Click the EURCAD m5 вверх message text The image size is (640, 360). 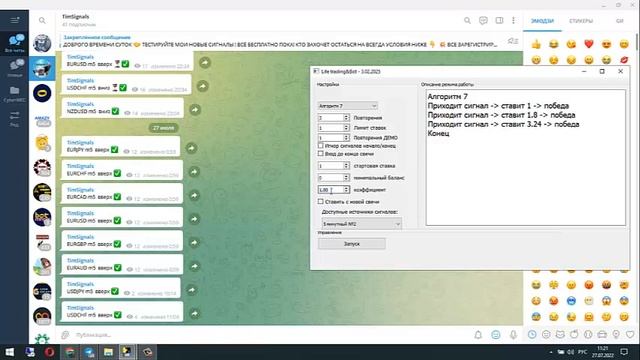(x=89, y=197)
